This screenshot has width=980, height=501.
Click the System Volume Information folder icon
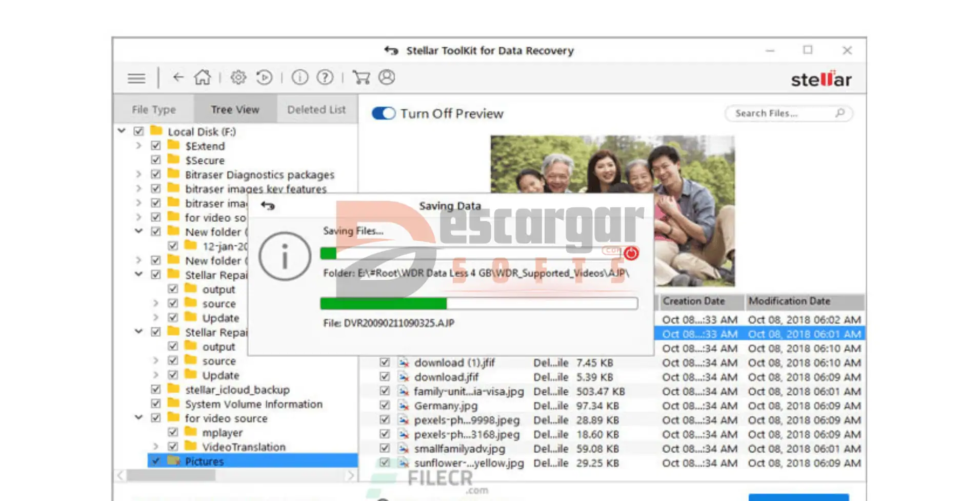coord(173,403)
